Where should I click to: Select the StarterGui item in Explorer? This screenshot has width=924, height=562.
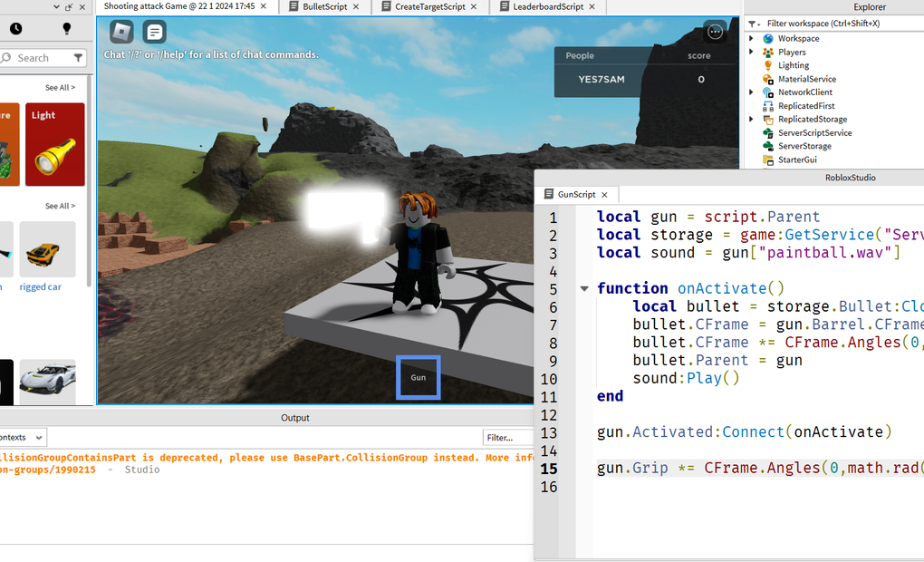797,160
